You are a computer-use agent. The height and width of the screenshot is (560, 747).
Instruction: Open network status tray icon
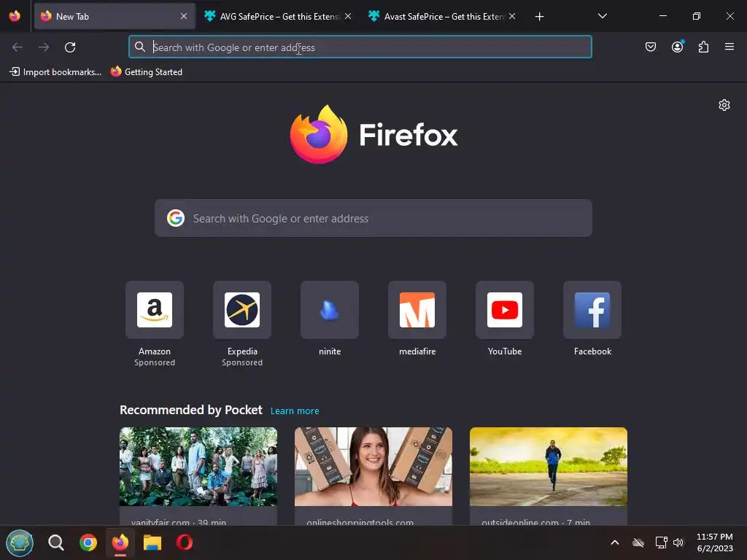click(x=661, y=542)
